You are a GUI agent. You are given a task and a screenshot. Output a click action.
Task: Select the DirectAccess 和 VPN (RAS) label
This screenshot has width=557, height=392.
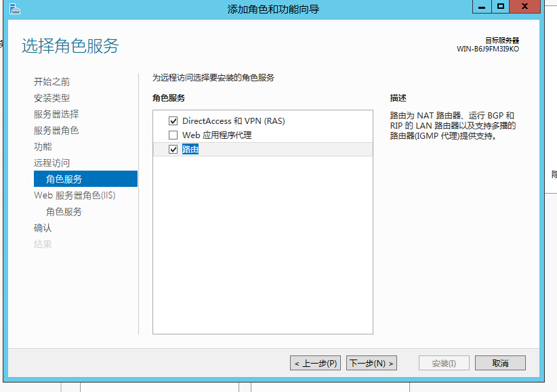coord(233,121)
